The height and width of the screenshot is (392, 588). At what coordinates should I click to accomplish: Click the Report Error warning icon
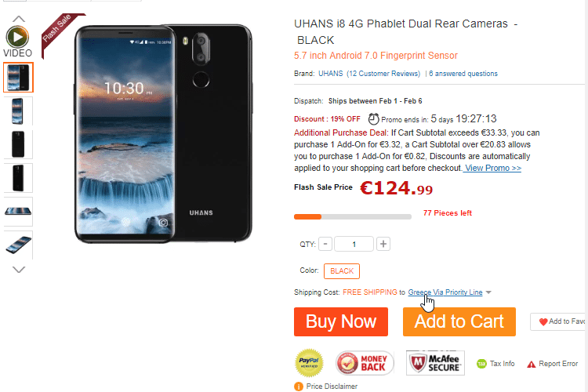coord(531,365)
